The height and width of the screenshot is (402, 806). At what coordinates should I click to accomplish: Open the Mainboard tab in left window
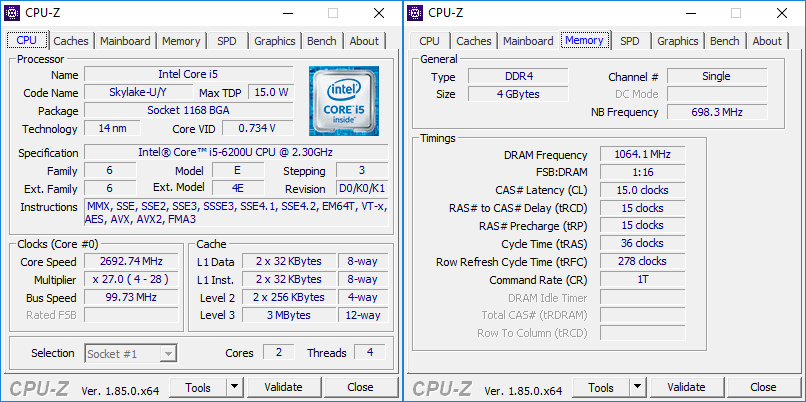125,41
